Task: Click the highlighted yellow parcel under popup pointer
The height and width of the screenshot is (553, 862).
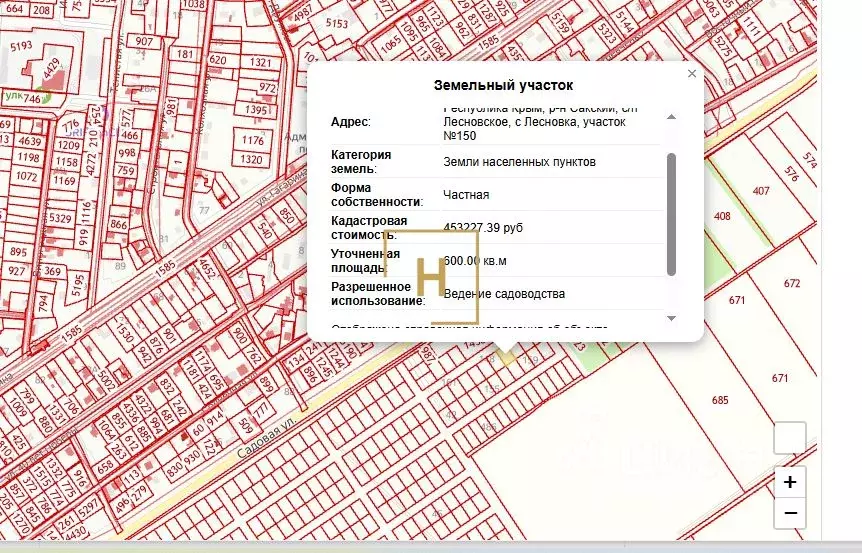Action: [507, 358]
